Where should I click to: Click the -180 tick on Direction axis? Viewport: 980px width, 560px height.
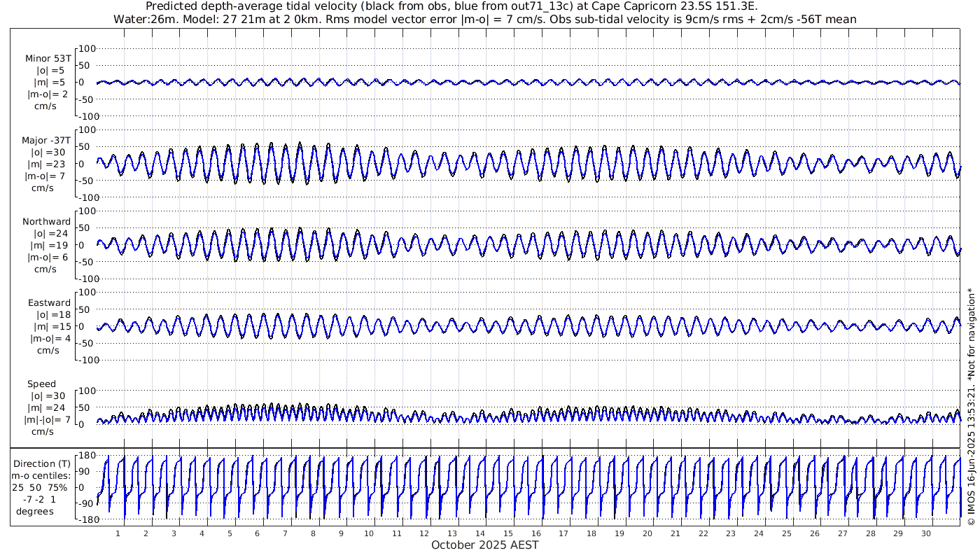pyautogui.click(x=83, y=519)
